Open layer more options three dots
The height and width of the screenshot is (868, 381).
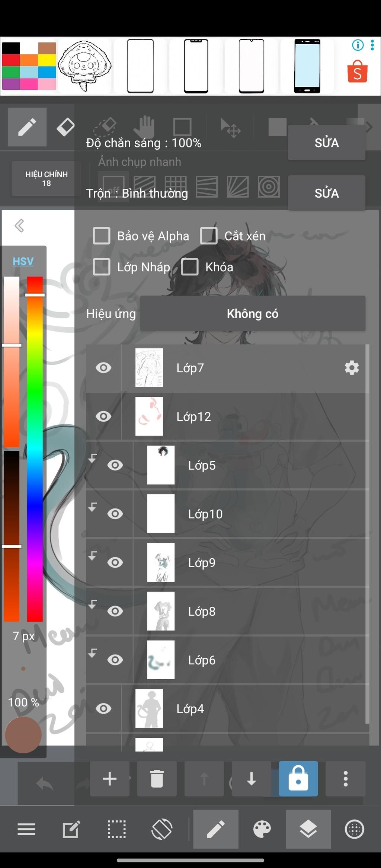[346, 779]
